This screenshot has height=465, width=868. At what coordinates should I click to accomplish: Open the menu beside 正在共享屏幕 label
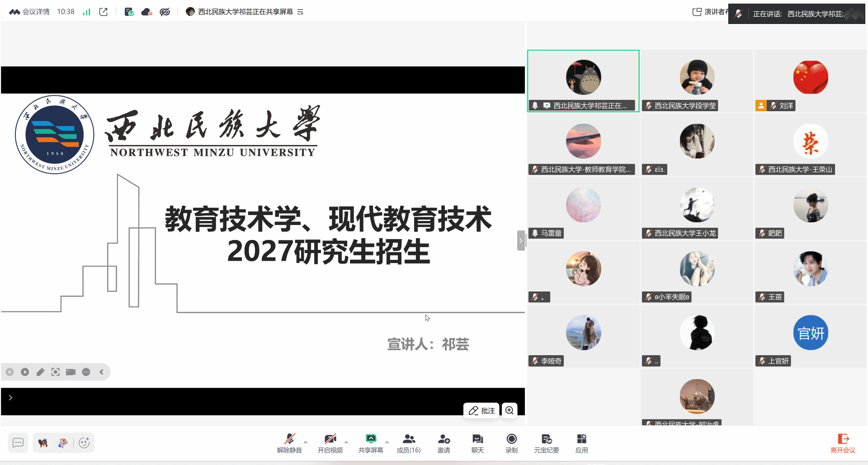[300, 12]
